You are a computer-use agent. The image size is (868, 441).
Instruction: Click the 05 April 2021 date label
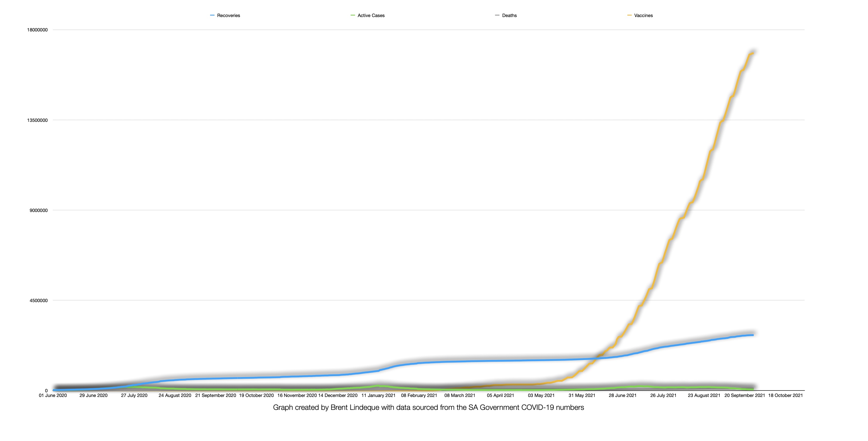click(x=500, y=395)
